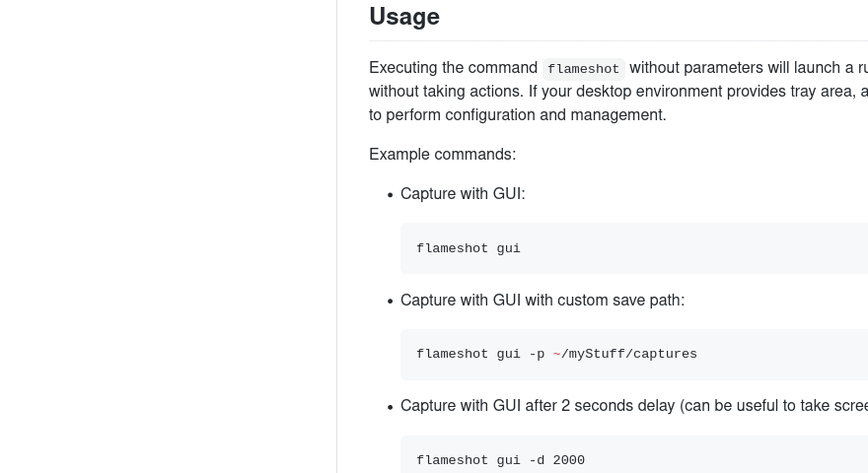Screen dimensions: 868x473
Task: Click the "flameshot gui" code block
Action: click(469, 248)
